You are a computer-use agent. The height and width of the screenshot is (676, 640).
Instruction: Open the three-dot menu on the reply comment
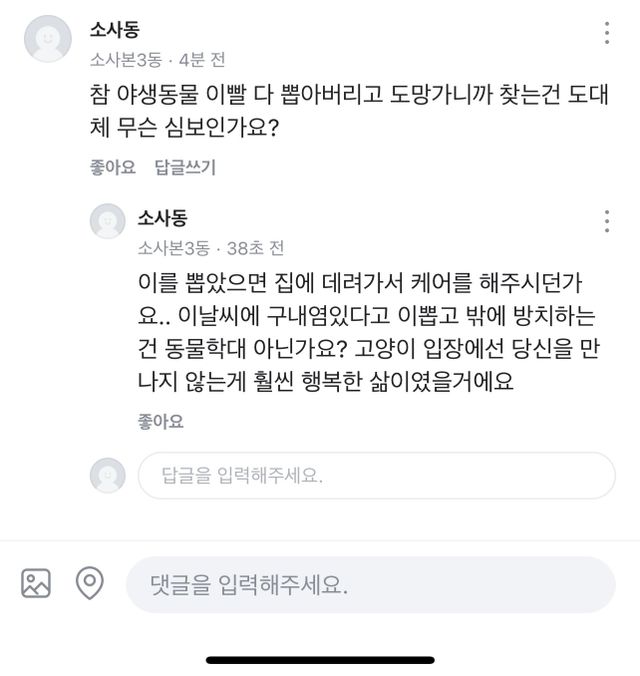click(x=606, y=222)
